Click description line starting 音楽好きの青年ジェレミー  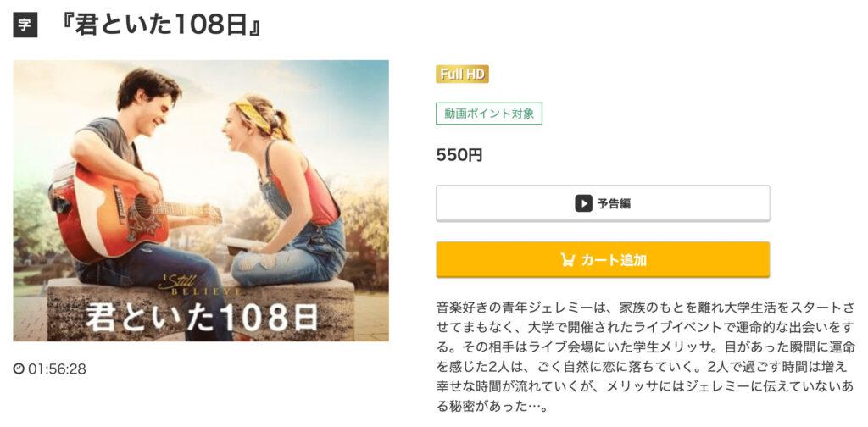(645, 308)
